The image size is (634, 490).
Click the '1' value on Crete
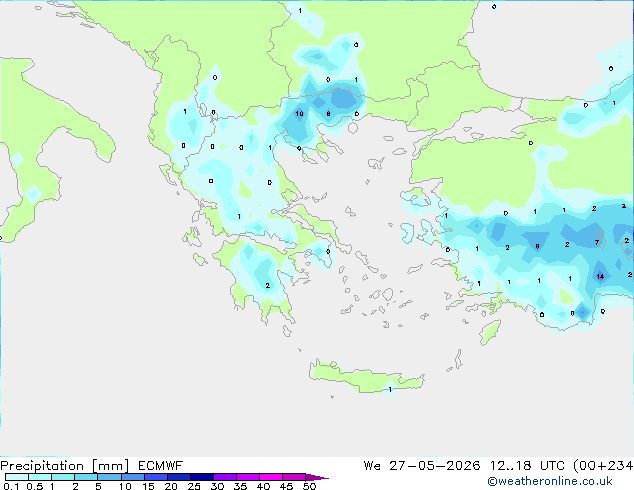[x=390, y=389]
